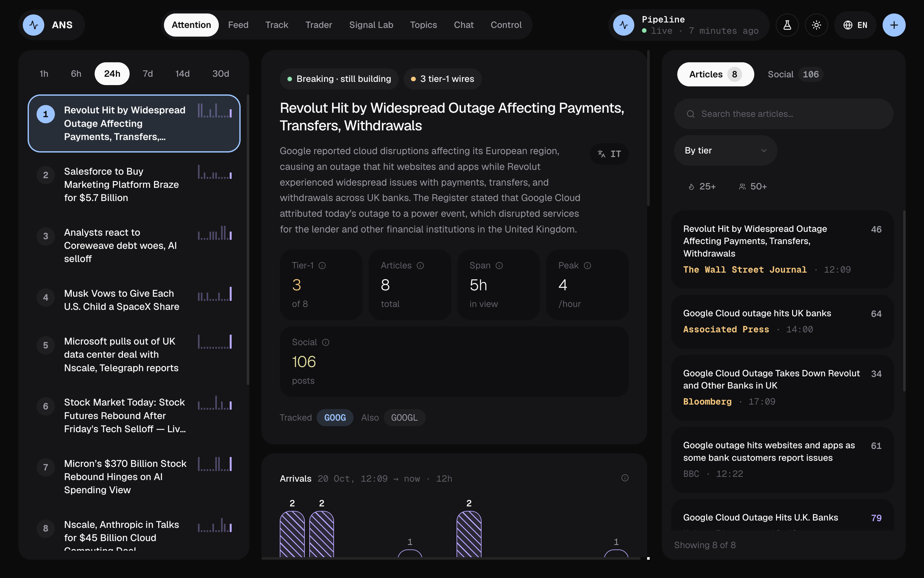Select the 6h time range
This screenshot has width=924, height=578.
point(76,74)
